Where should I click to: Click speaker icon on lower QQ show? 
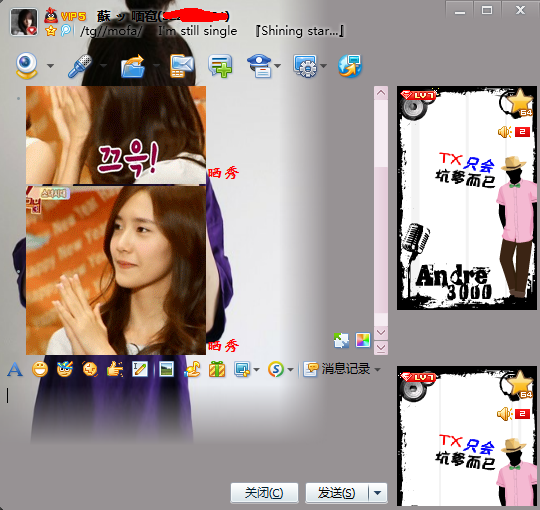tap(505, 413)
